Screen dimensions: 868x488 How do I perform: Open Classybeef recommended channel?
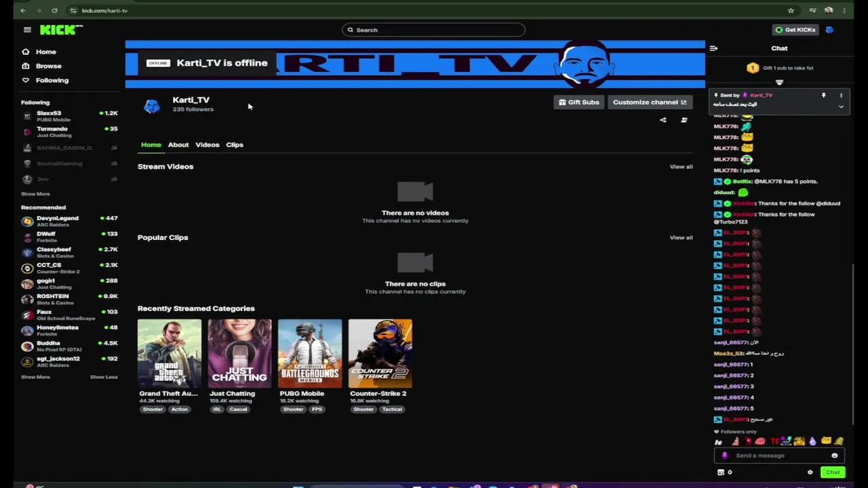click(x=69, y=252)
